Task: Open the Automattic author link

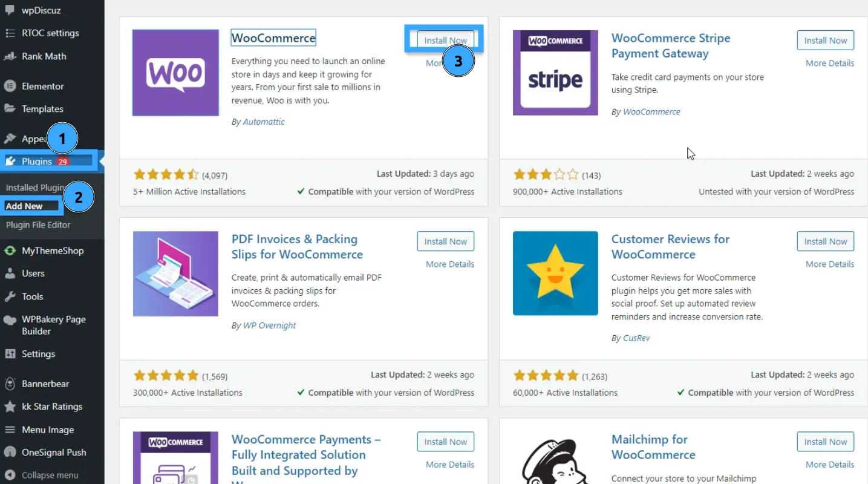Action: point(263,121)
